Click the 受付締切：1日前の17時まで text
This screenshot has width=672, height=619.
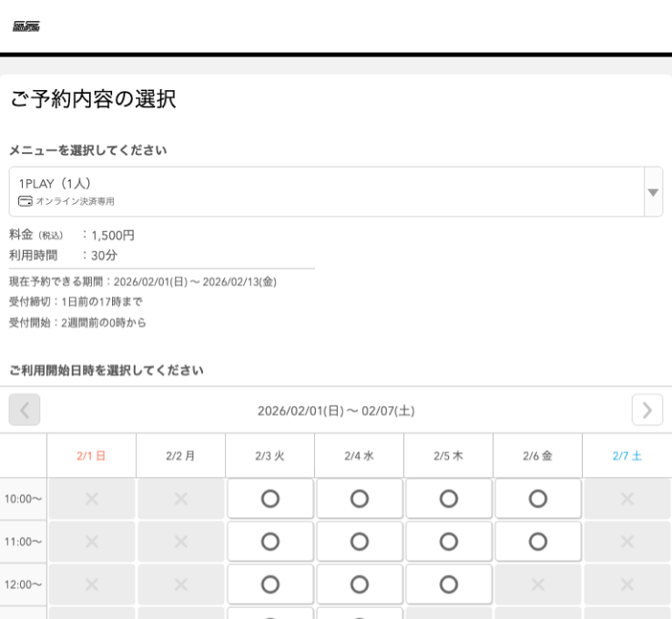76,302
